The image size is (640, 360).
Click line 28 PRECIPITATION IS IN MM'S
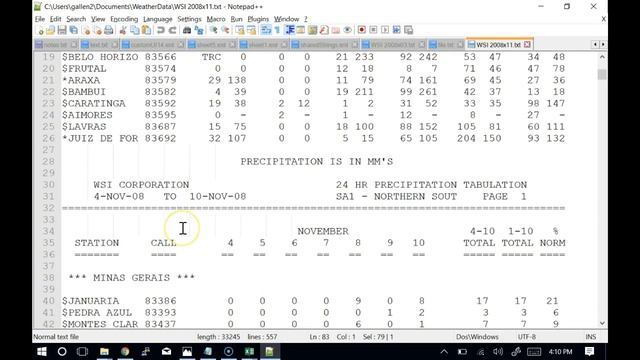pos(316,162)
